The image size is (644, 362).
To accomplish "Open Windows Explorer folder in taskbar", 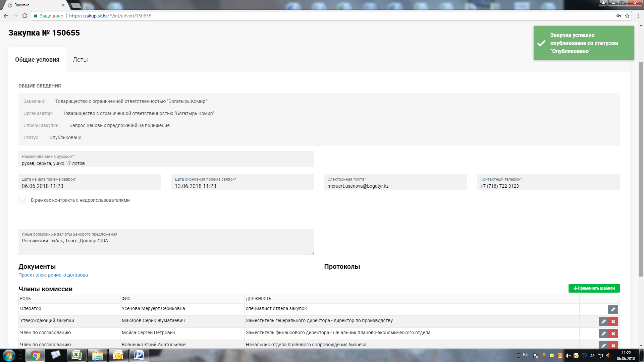I will pyautogui.click(x=98, y=355).
